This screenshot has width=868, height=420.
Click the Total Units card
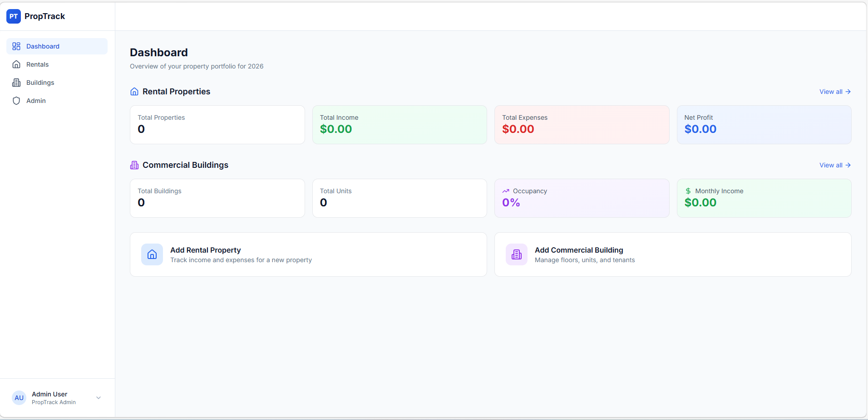pos(399,198)
